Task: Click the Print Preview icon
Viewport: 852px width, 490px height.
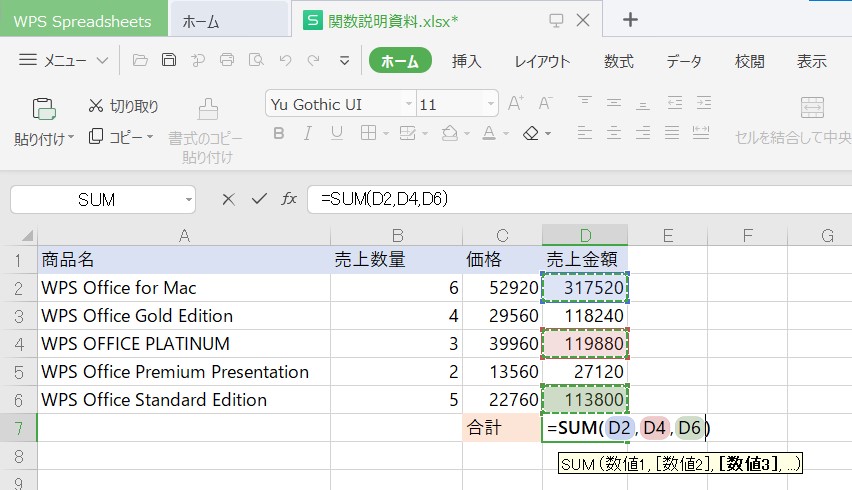Action: pyautogui.click(x=256, y=60)
